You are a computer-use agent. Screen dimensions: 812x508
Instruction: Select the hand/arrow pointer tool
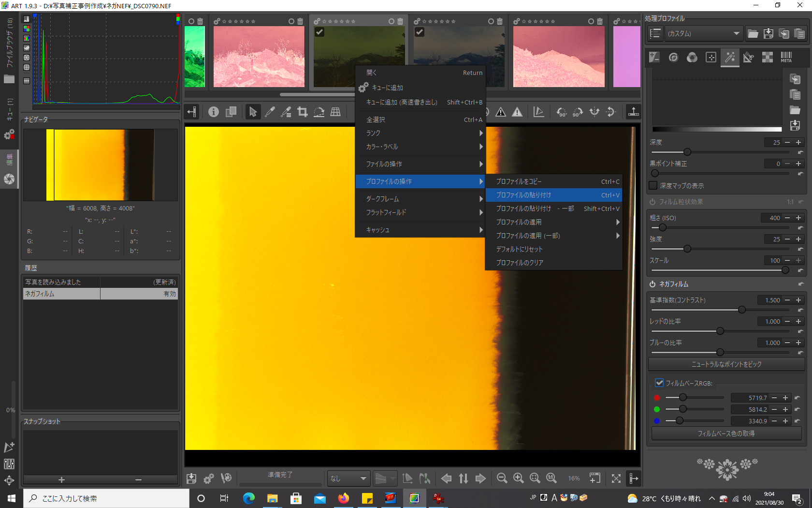[253, 112]
